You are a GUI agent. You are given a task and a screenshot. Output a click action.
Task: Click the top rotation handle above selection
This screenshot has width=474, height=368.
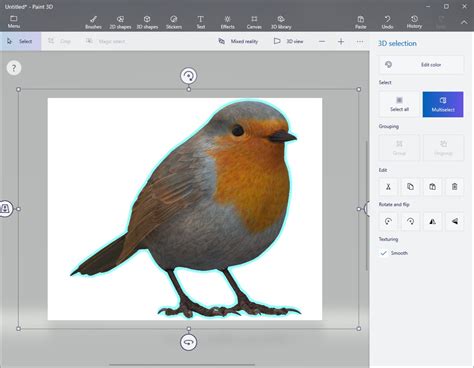(x=189, y=76)
